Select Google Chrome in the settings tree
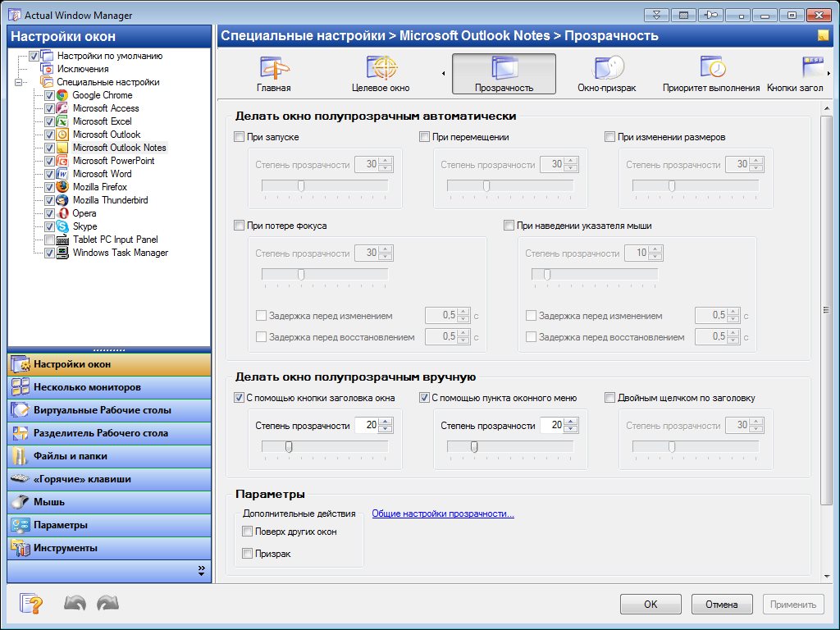The image size is (840, 630). [x=102, y=95]
